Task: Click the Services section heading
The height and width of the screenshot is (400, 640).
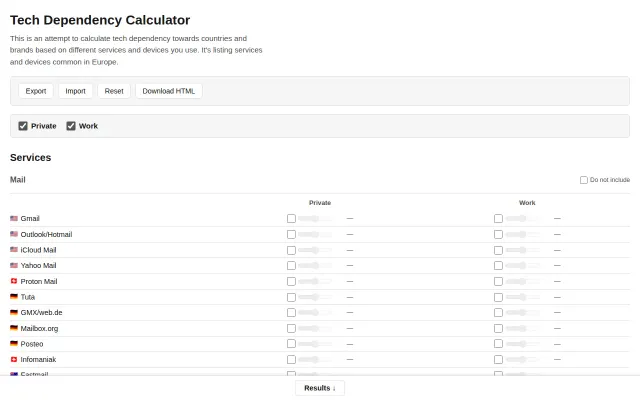Action: coord(31,158)
